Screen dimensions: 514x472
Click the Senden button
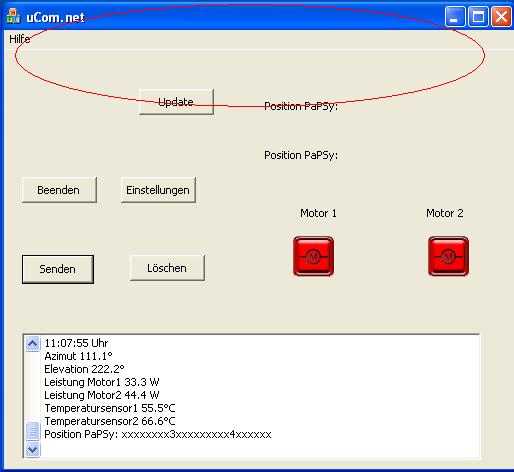[x=58, y=269]
